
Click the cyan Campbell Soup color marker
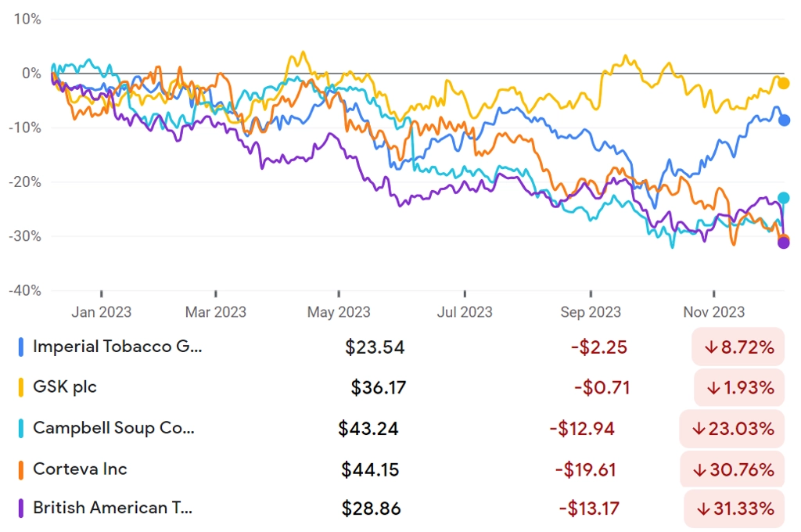click(21, 428)
